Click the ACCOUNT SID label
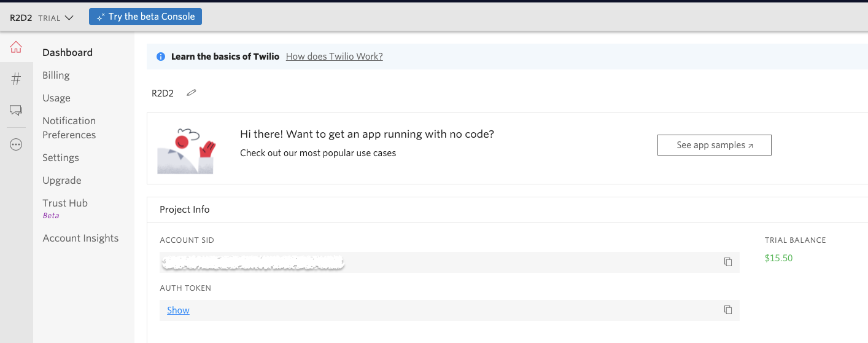 click(187, 240)
